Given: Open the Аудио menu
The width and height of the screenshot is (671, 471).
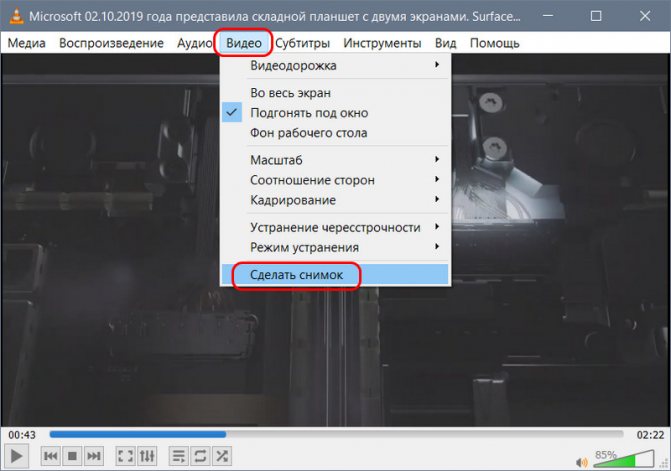Looking at the screenshot, I should click(195, 43).
